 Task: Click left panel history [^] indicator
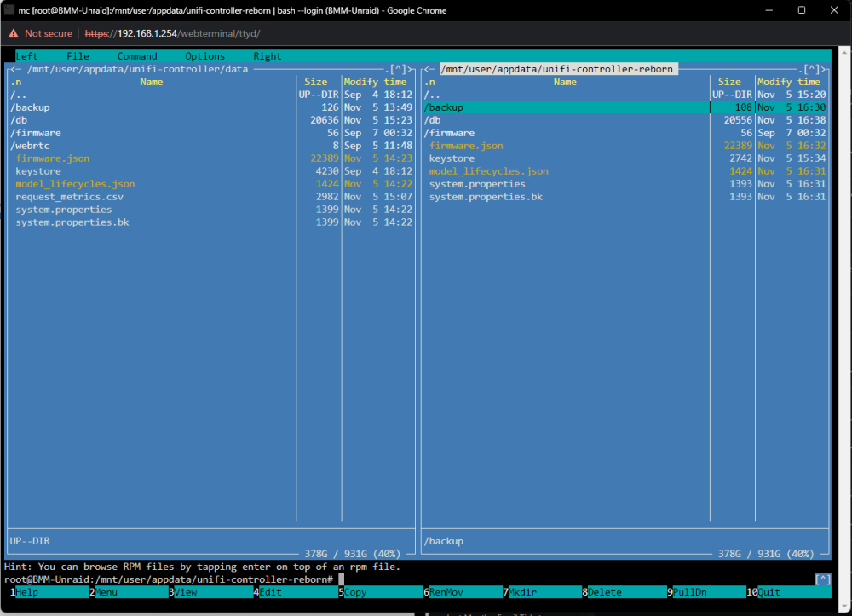pyautogui.click(x=398, y=69)
